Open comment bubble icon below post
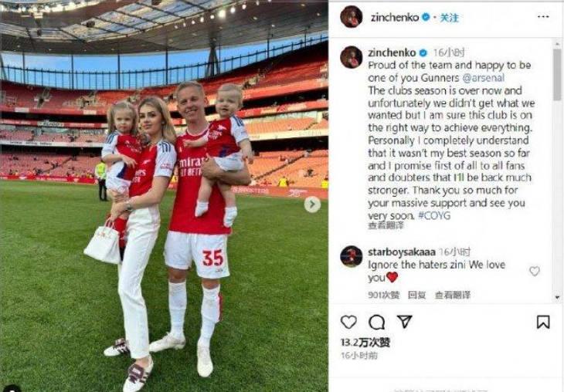The height and width of the screenshot is (392, 564). point(376,323)
